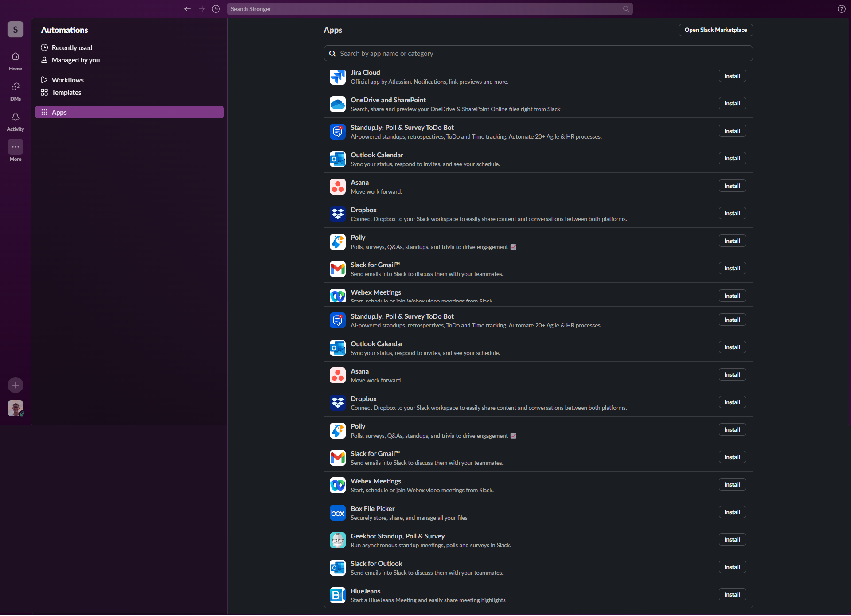This screenshot has width=851, height=616.
Task: Install OneDrive and SharePoint
Action: [732, 103]
